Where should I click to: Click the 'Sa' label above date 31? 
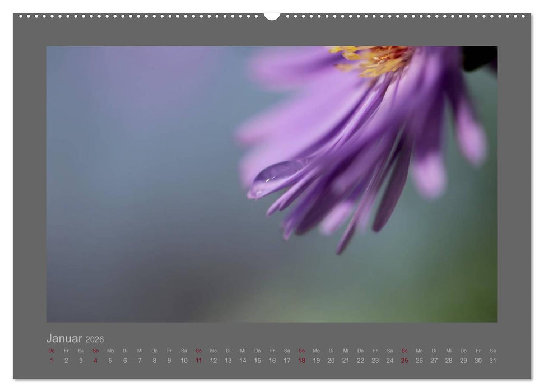tap(492, 351)
